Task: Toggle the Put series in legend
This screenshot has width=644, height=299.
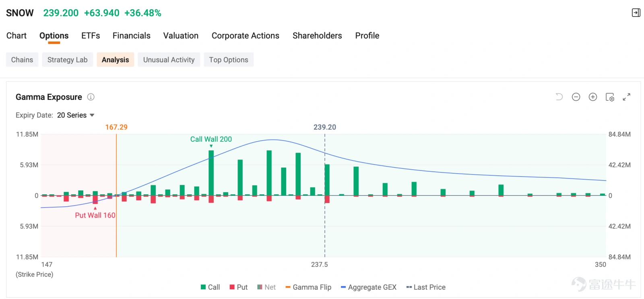Action: [x=238, y=287]
